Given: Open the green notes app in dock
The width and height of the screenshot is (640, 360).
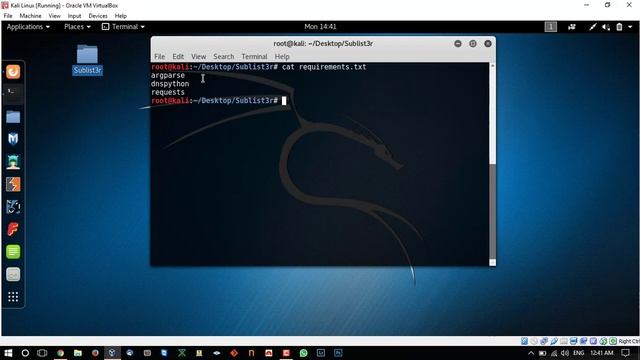Looking at the screenshot, I should [13, 252].
